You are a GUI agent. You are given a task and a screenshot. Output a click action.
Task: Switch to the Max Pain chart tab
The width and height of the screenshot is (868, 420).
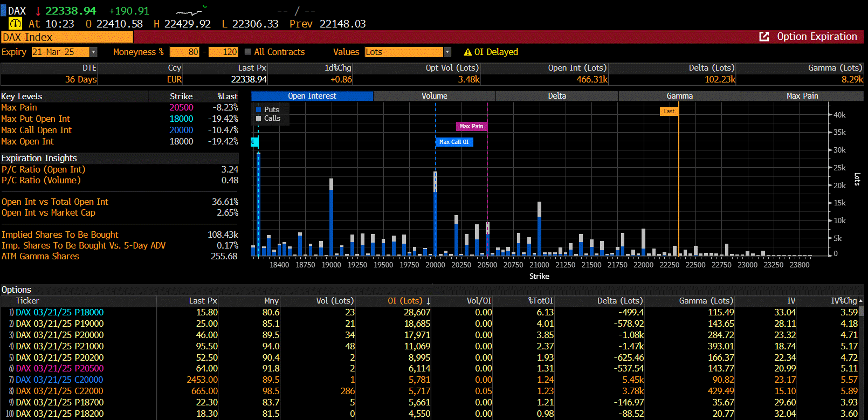coord(802,96)
